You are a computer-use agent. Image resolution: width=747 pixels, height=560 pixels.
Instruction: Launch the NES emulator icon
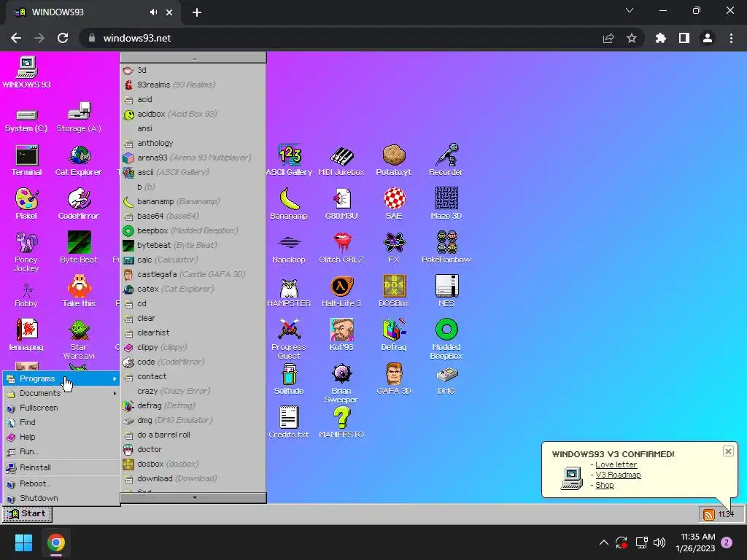(447, 291)
